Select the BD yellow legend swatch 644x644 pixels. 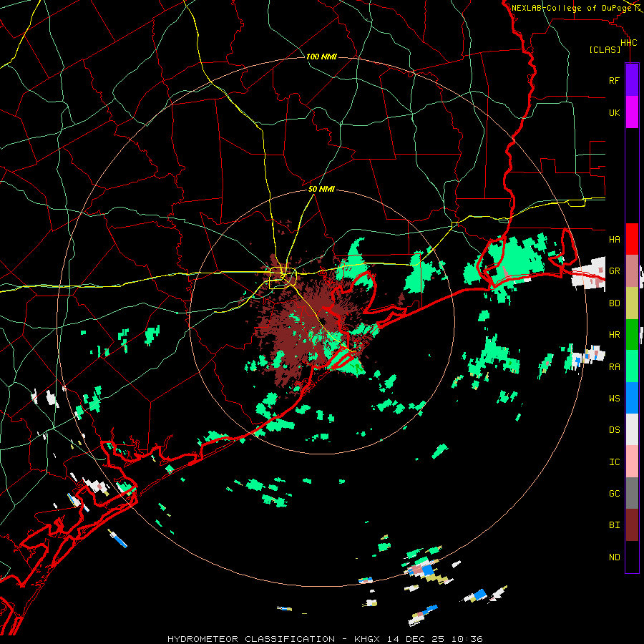pos(632,303)
